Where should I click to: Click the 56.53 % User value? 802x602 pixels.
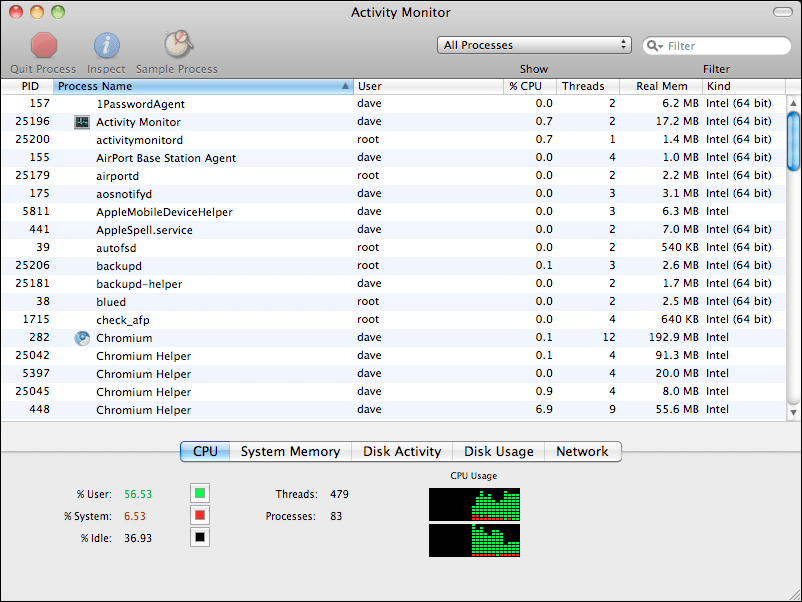(138, 494)
